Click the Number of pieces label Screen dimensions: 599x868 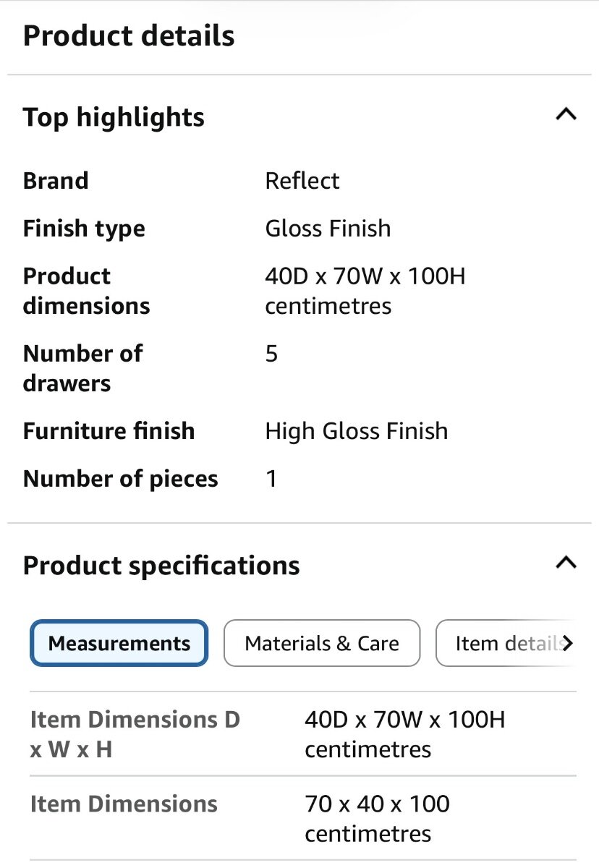click(x=120, y=479)
